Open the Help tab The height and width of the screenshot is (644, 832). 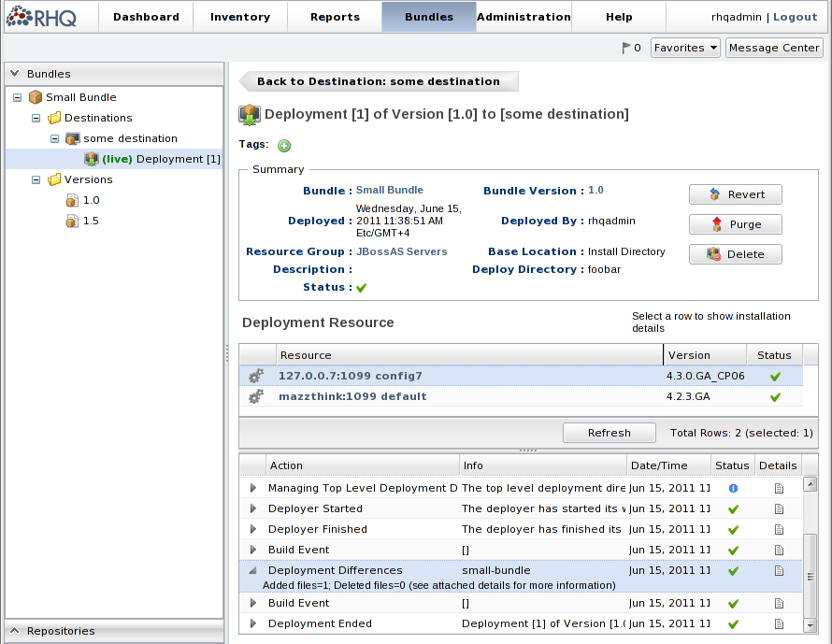click(x=619, y=17)
